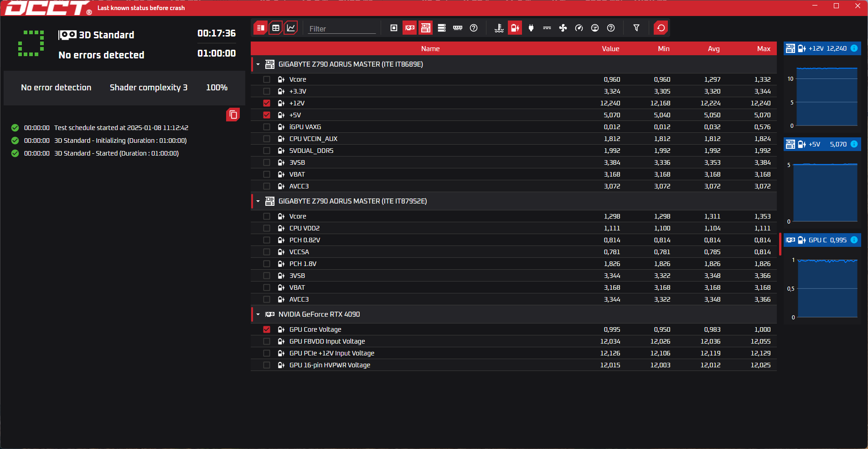Viewport: 868px width, 449px height.
Task: Uncheck the +5V sensor checkbox
Action: pos(267,115)
